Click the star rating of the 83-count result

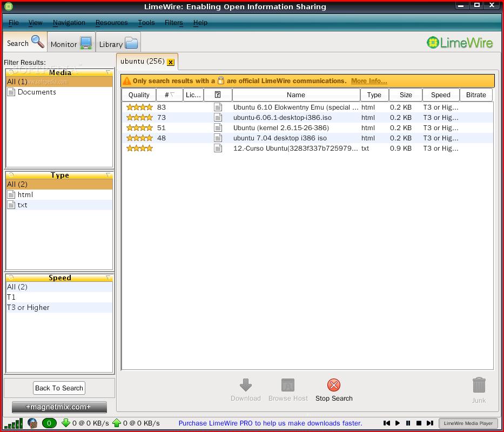[139, 107]
